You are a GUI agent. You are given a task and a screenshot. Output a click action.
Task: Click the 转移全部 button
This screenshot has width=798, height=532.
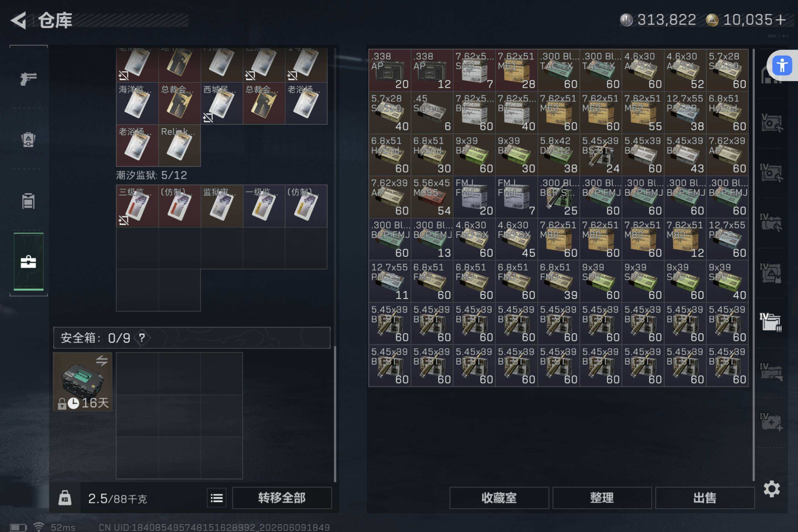(282, 498)
